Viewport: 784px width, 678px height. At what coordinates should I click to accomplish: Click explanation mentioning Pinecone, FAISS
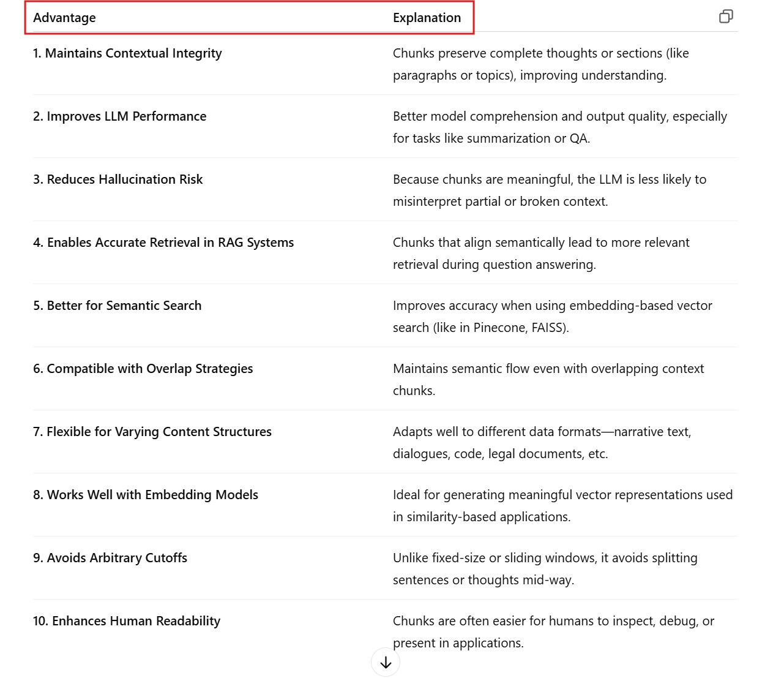552,317
